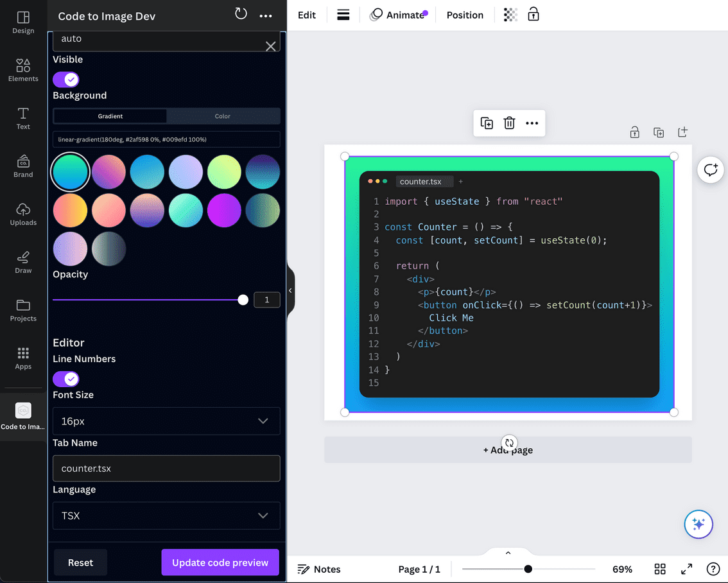
Task: Switch to the Color background tab
Action: pyautogui.click(x=222, y=116)
